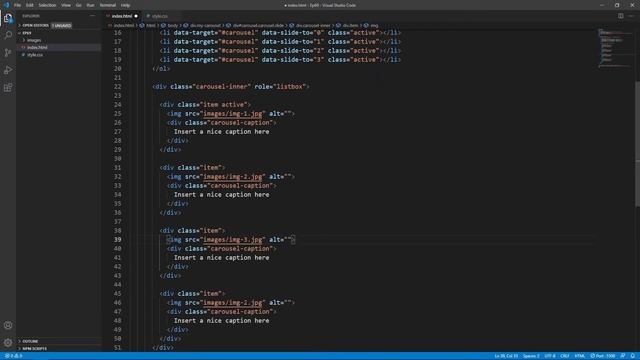Open the Search view icon

click(8, 36)
